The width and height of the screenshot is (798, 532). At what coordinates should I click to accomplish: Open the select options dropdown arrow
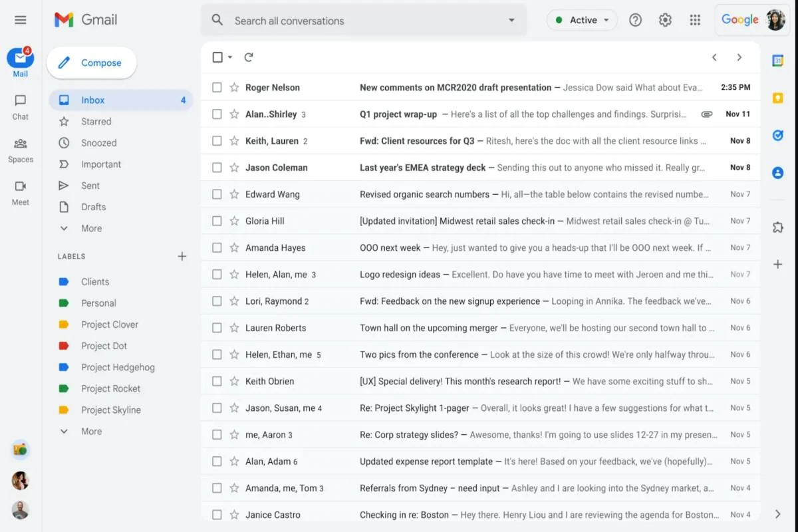tap(230, 57)
